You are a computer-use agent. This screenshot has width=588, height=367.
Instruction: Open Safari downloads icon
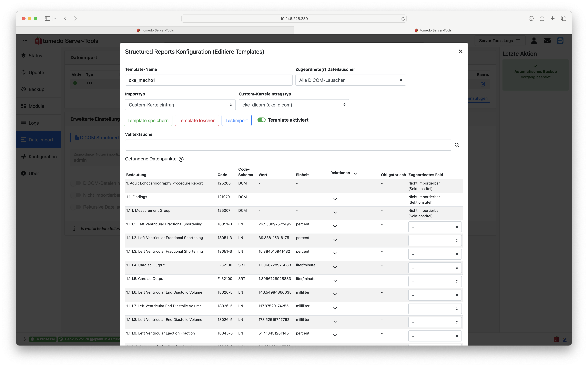coord(531,18)
